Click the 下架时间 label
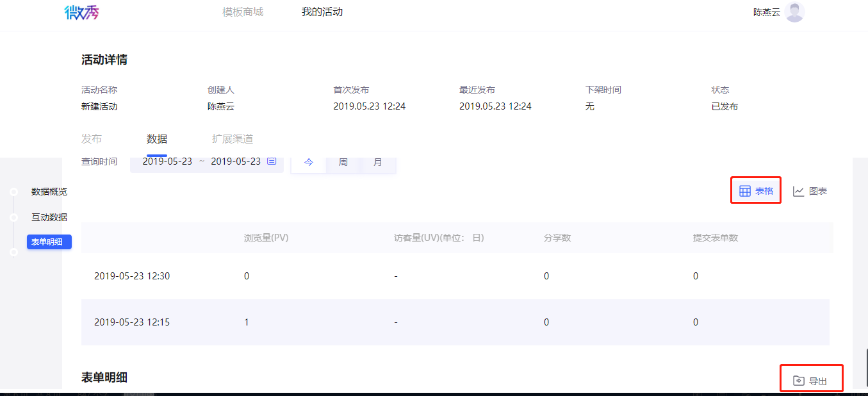The height and width of the screenshot is (396, 868). [x=603, y=90]
